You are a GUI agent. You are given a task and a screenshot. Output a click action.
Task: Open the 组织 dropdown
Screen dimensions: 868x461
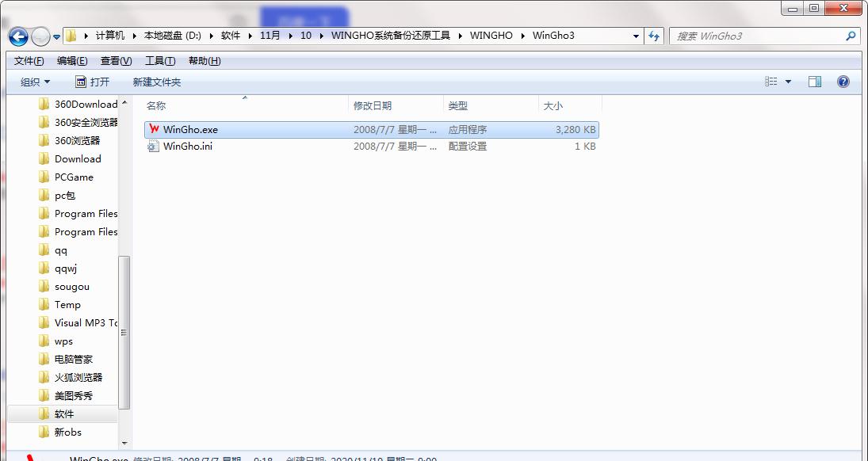pos(35,82)
